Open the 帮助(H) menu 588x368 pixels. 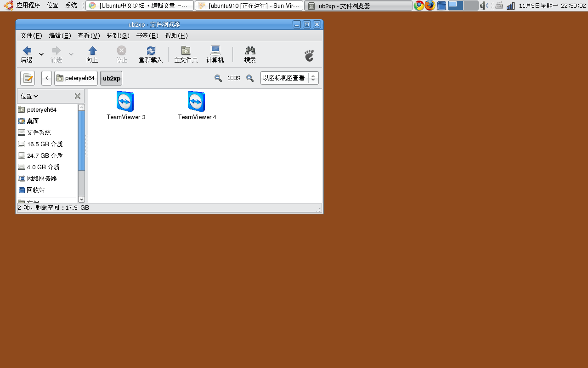[176, 35]
